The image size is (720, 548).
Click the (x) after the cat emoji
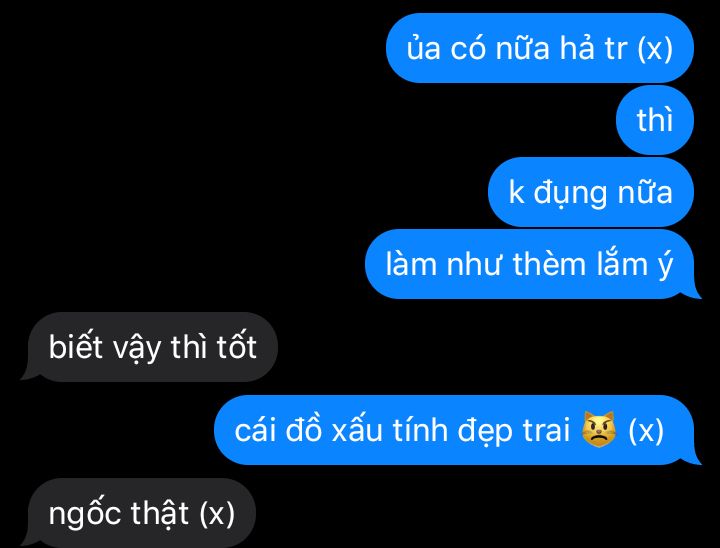[x=646, y=430]
